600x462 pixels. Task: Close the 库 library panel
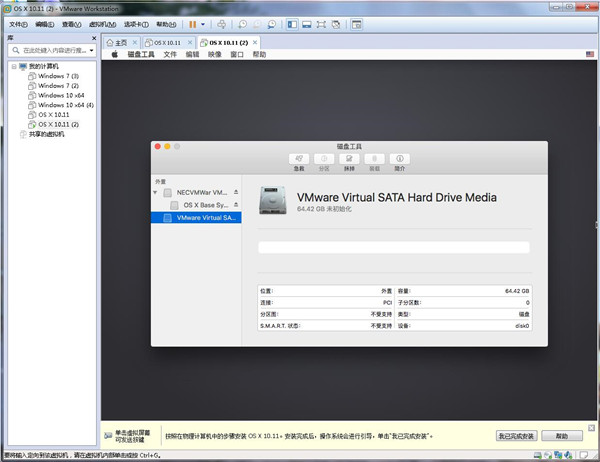[x=94, y=38]
